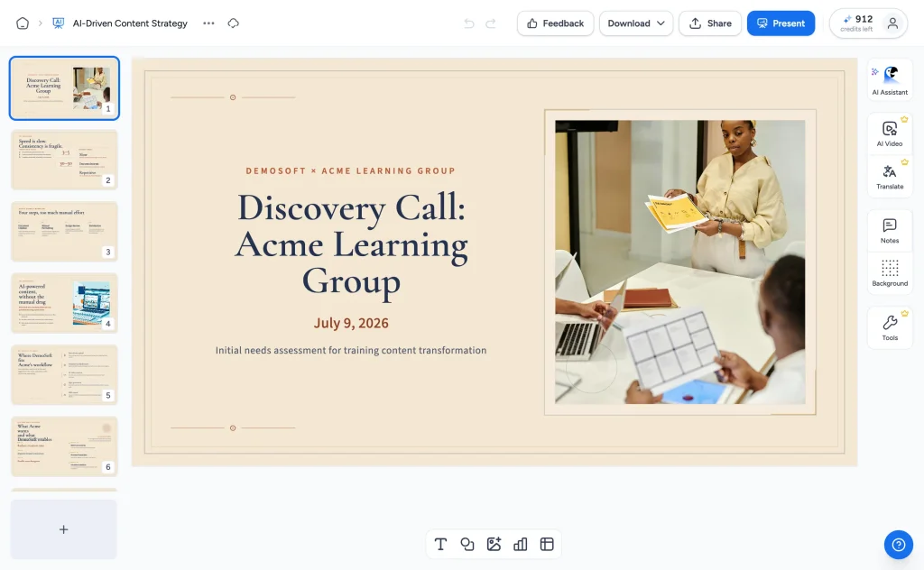The image size is (924, 570).
Task: Open the Download dropdown
Action: (x=636, y=23)
